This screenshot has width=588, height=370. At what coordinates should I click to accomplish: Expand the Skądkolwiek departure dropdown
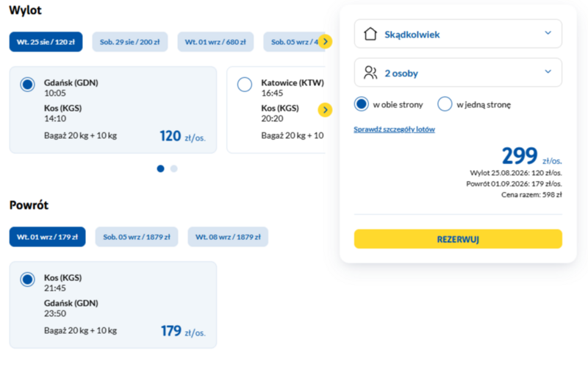(x=458, y=34)
